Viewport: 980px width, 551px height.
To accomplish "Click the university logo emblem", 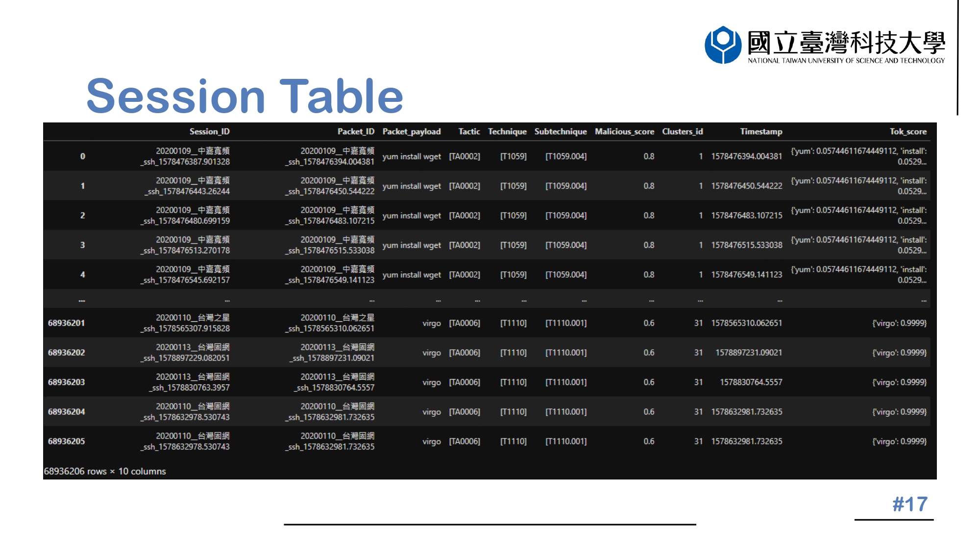I will coord(723,45).
